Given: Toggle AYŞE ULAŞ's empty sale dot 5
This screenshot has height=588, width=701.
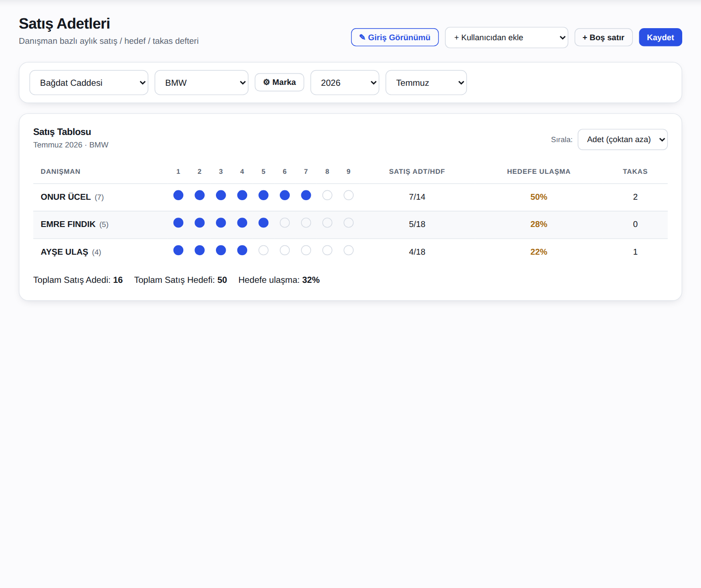Looking at the screenshot, I should click(x=264, y=250).
